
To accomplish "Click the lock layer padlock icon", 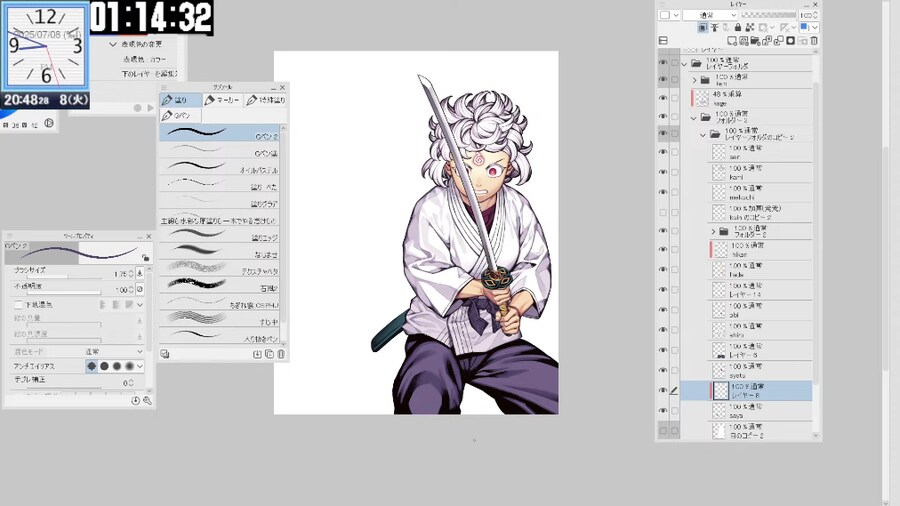I will click(x=738, y=28).
